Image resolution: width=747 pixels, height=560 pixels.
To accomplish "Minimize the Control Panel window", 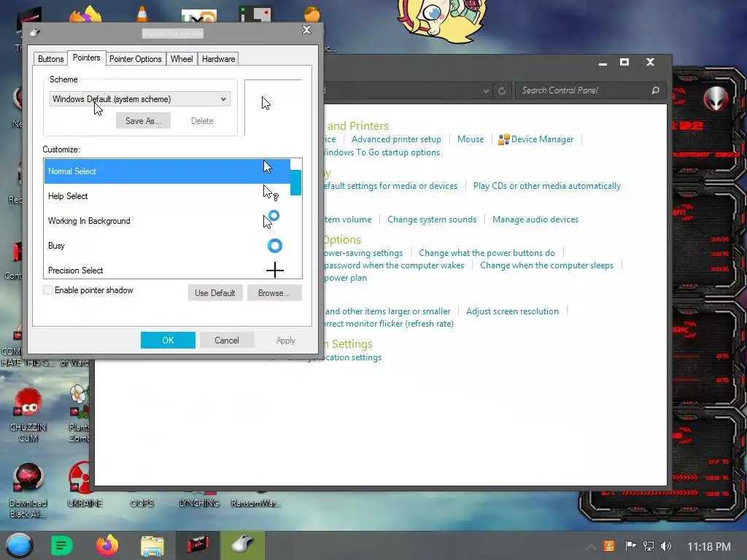I will pyautogui.click(x=603, y=63).
